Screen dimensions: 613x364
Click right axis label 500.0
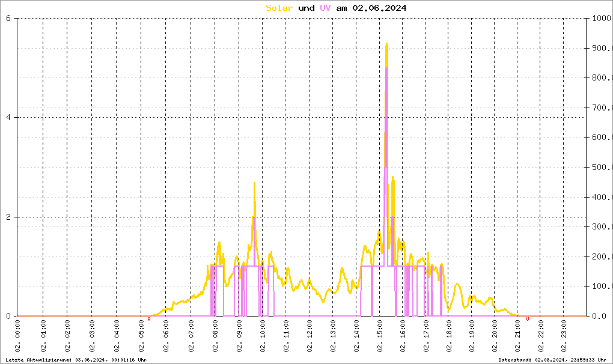coord(602,167)
